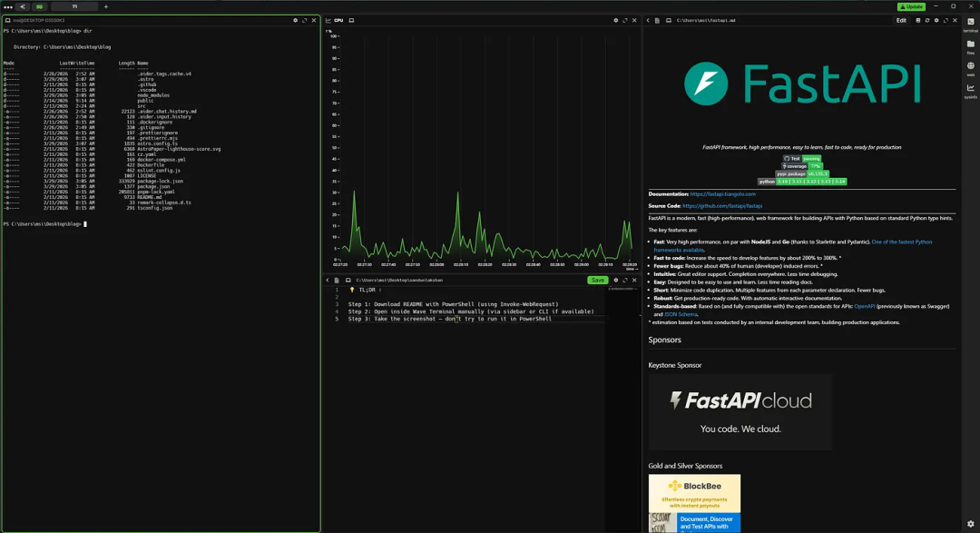
Task: Go back in the fastapi.md preview block
Action: pyautogui.click(x=648, y=21)
